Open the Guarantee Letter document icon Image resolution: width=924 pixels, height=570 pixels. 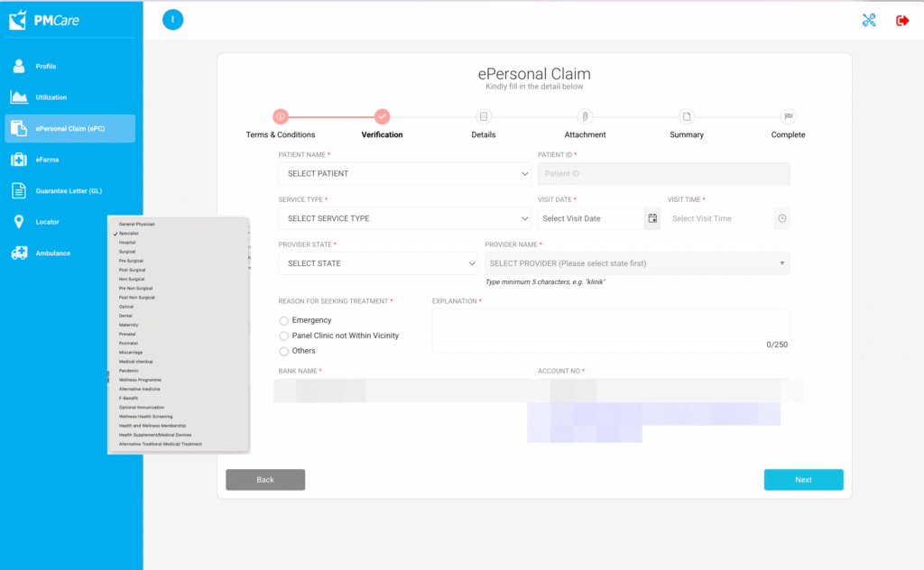[19, 190]
